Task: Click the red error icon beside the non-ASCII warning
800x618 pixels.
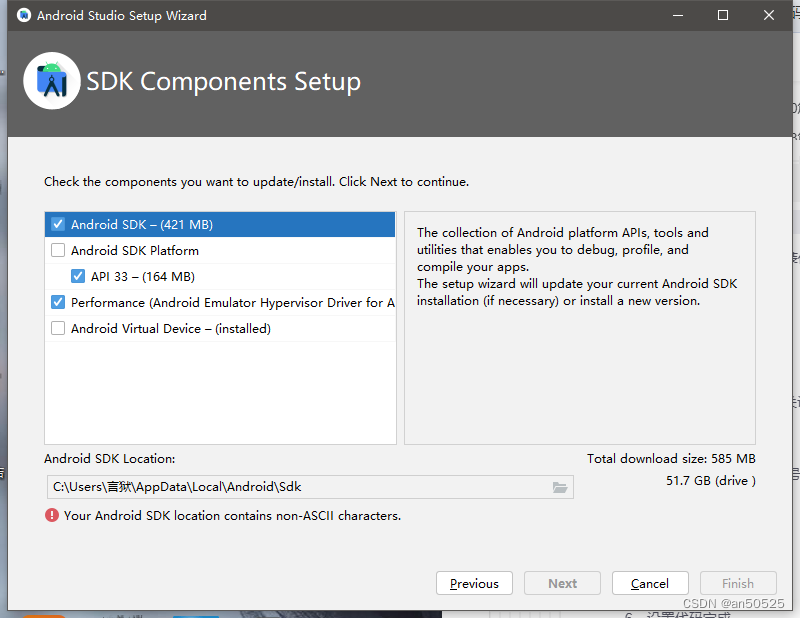Action: (x=52, y=515)
